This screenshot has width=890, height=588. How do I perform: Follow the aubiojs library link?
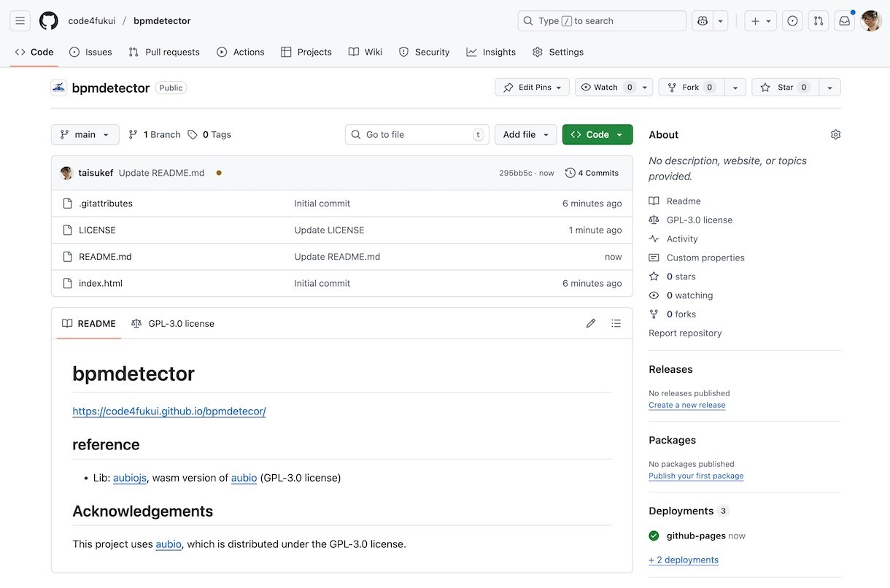130,478
